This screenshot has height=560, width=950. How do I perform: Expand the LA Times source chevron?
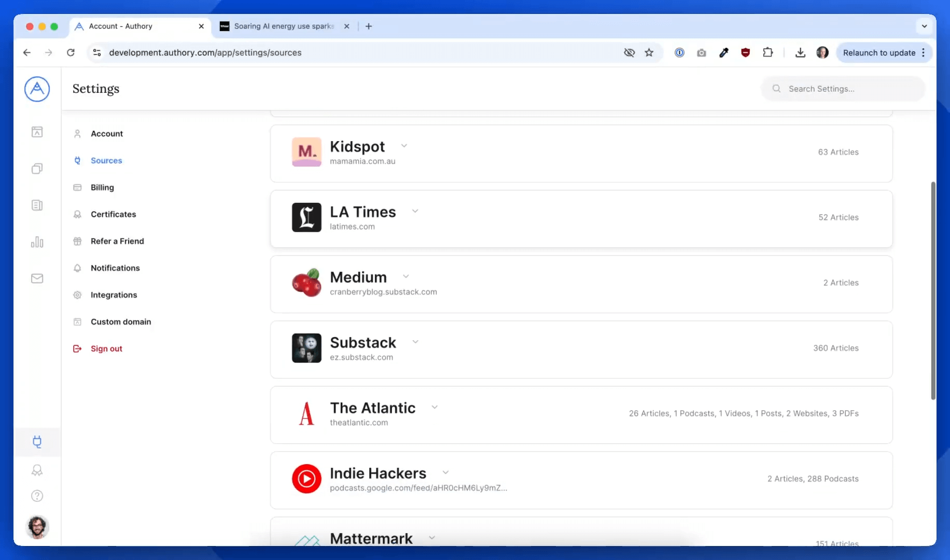pyautogui.click(x=415, y=211)
